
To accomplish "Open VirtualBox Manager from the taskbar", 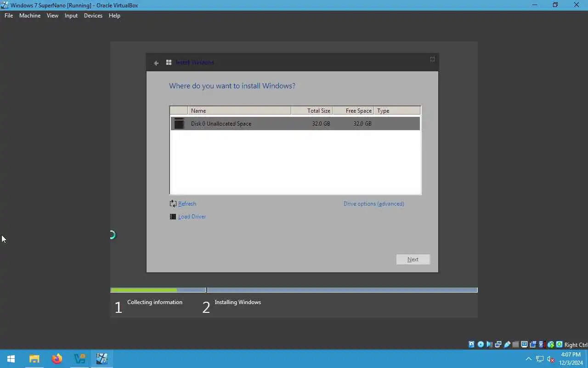I will (x=79, y=359).
